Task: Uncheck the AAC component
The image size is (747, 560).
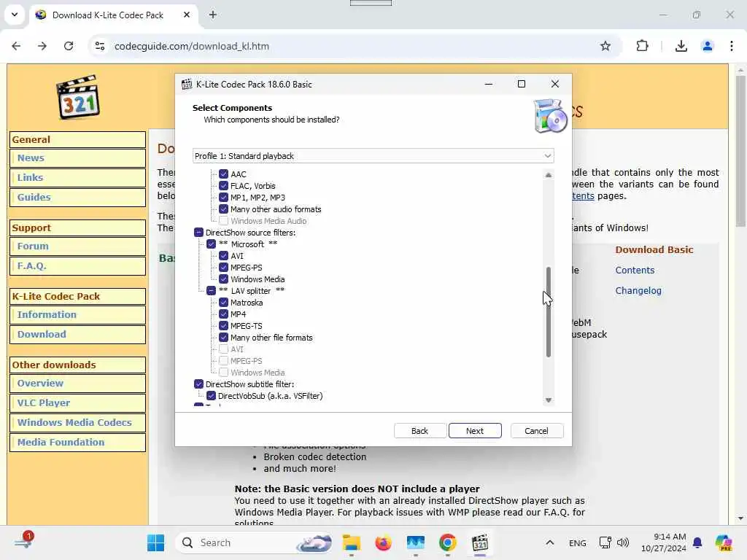Action: [223, 174]
